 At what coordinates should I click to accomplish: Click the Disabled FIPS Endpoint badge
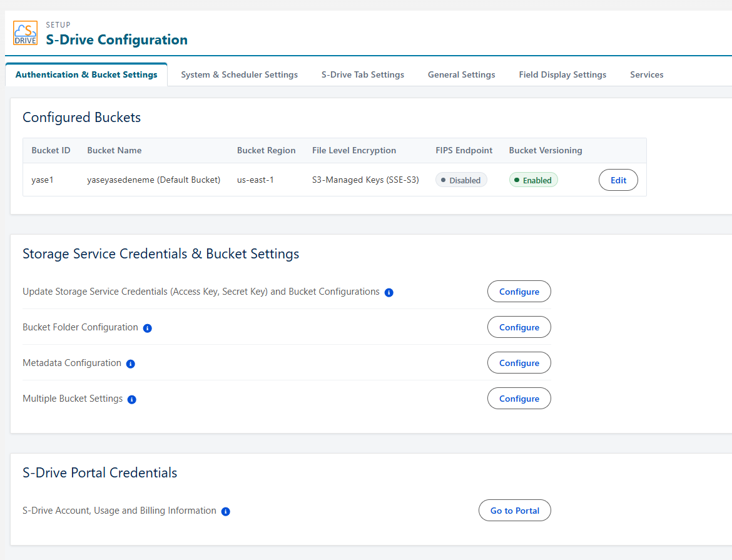(461, 180)
